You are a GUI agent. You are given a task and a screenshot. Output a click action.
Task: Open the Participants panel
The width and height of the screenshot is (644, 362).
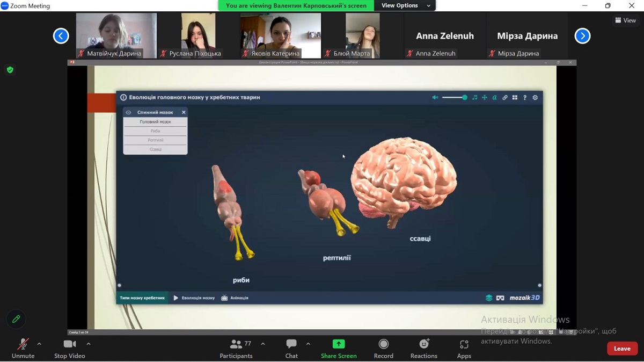pos(236,349)
